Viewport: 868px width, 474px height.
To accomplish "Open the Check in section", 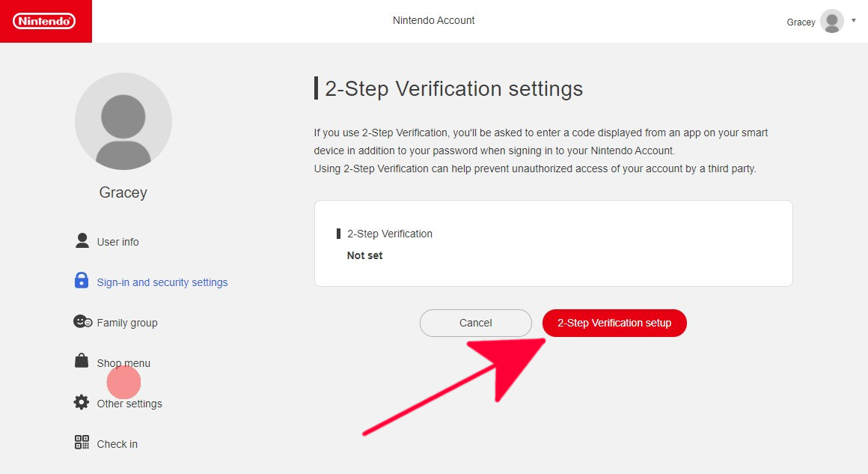I will [116, 443].
